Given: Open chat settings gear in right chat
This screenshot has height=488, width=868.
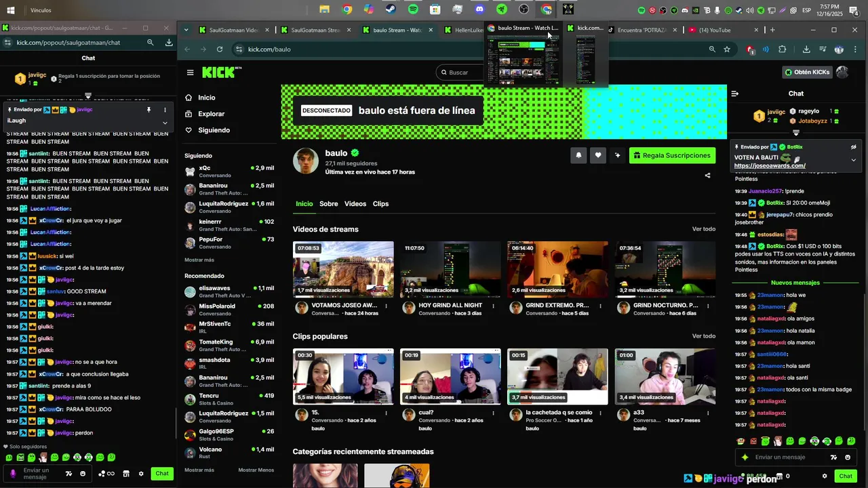Looking at the screenshot, I should (825, 476).
